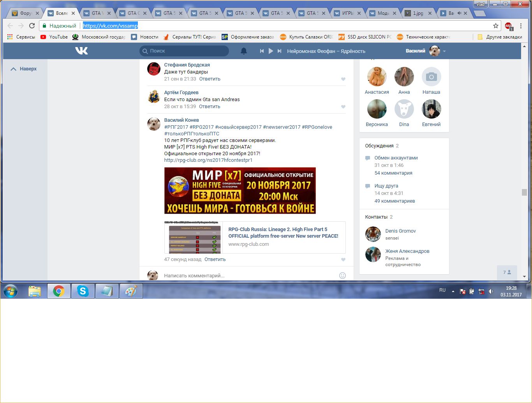The image size is (532, 403).
Task: Open the Chrome three-dot menu
Action: (521, 26)
